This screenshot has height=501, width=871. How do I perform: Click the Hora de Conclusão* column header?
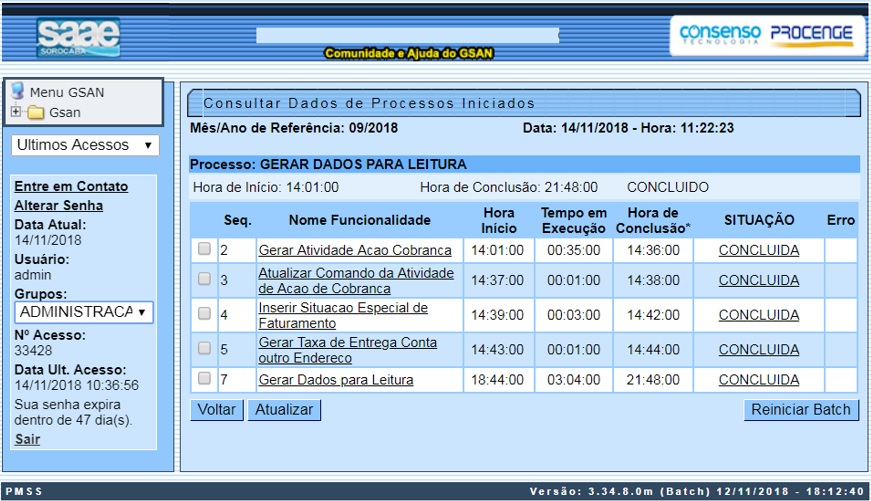(x=653, y=221)
